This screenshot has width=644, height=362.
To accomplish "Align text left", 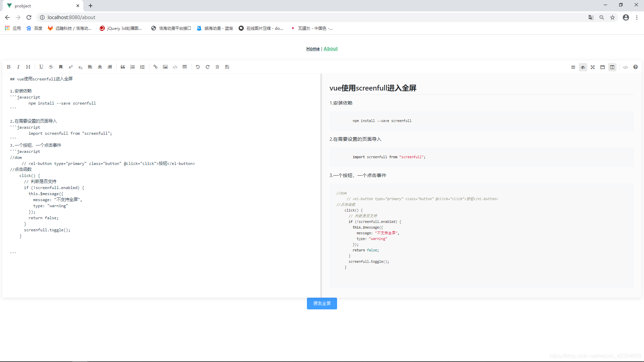I will tap(90, 67).
